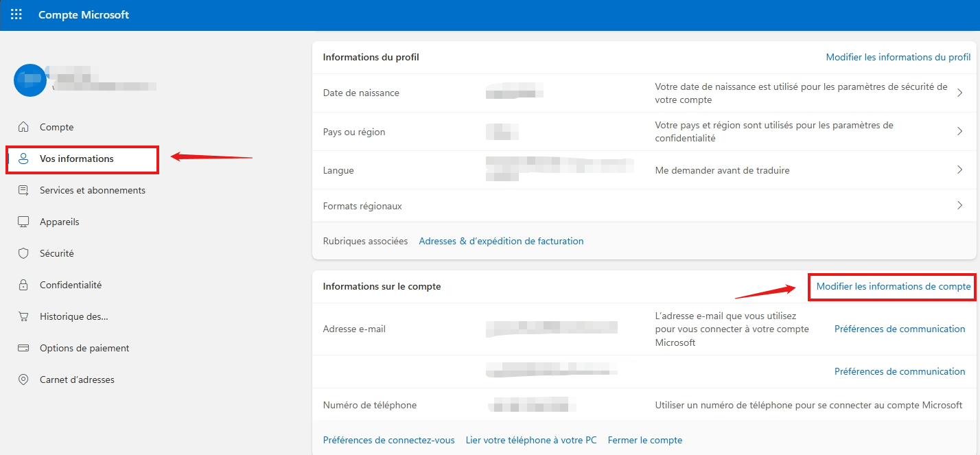Click Fermer le compte link
Screen dimensions: 980x455
[645, 440]
